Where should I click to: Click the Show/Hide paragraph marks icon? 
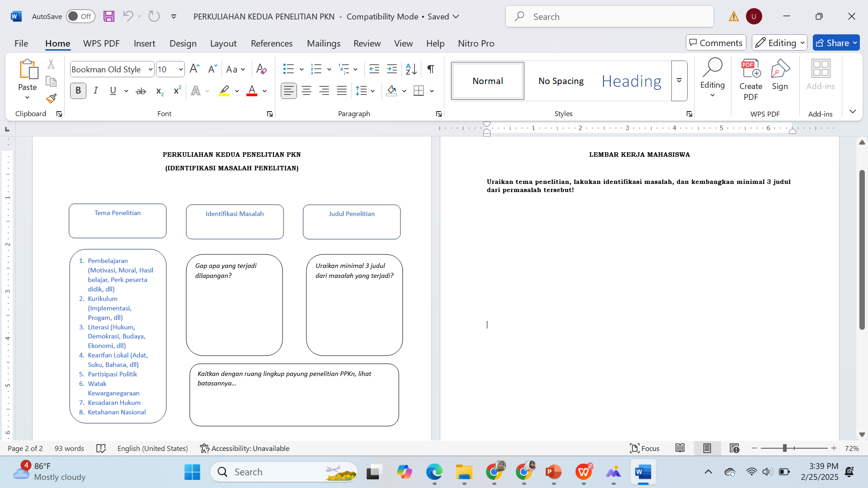point(431,69)
